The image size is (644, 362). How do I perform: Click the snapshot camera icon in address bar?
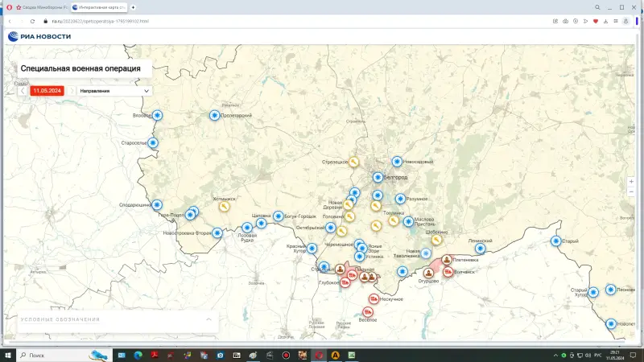pos(565,21)
